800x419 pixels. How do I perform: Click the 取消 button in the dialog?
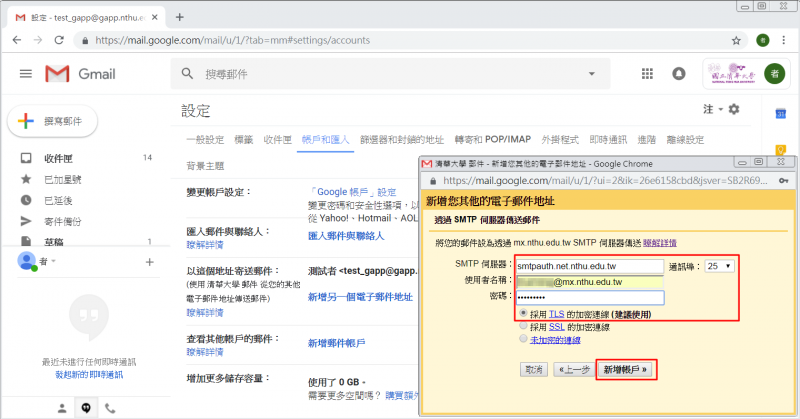pos(534,369)
